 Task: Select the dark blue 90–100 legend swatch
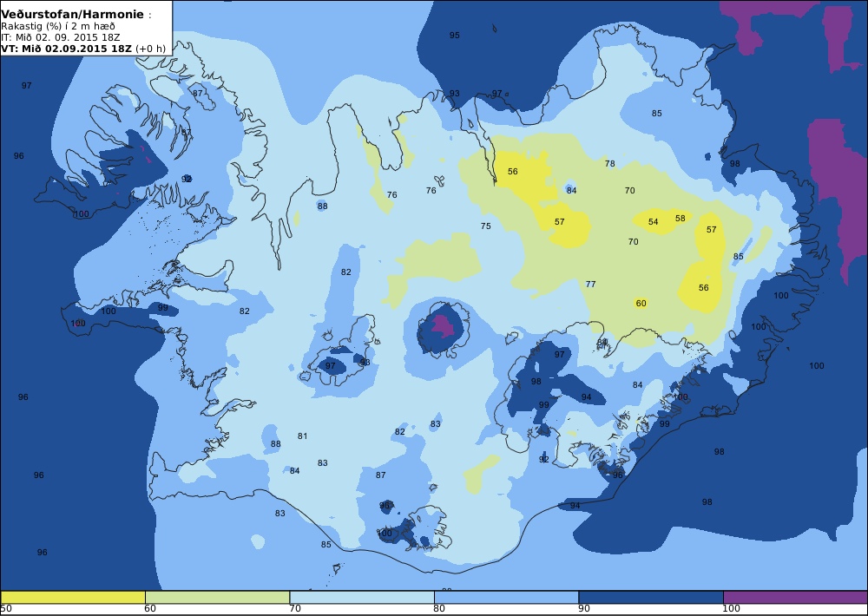[651, 597]
